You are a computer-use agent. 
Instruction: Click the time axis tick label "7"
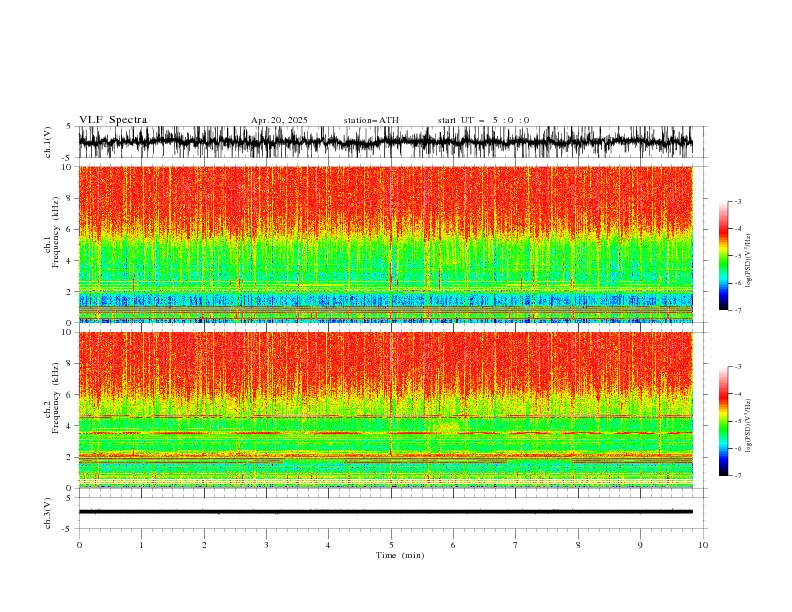516,545
